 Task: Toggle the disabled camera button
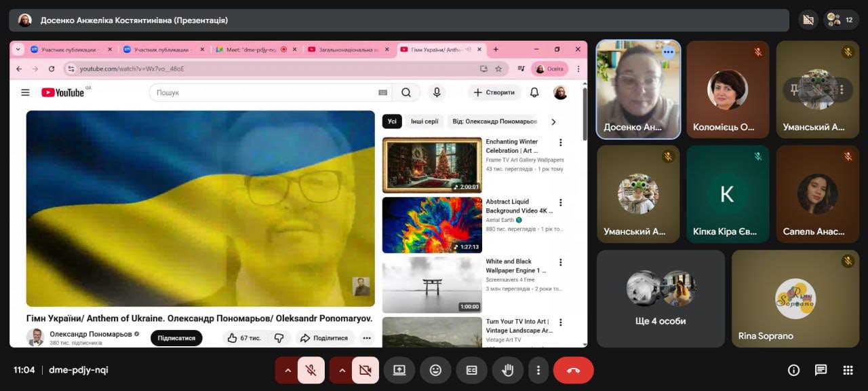(x=366, y=370)
